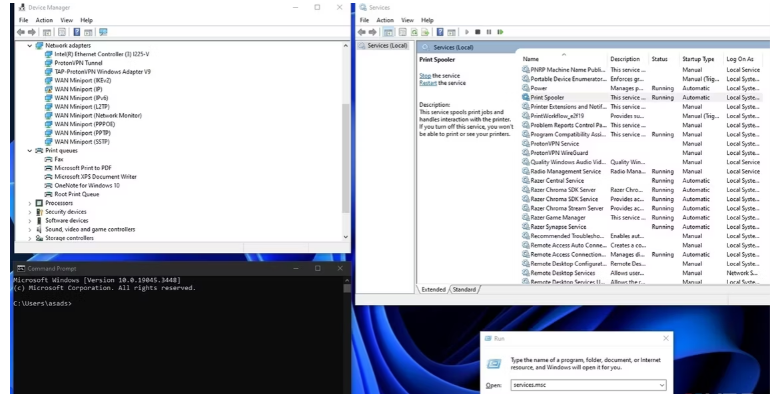Click Stop Service square icon
Viewport: 772px width, 394px height.
click(x=478, y=32)
